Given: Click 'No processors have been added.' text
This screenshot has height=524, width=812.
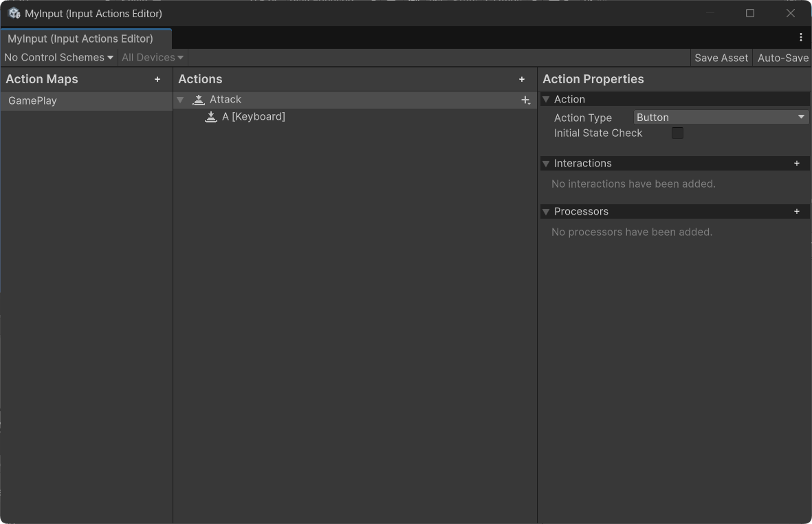Looking at the screenshot, I should [x=632, y=232].
